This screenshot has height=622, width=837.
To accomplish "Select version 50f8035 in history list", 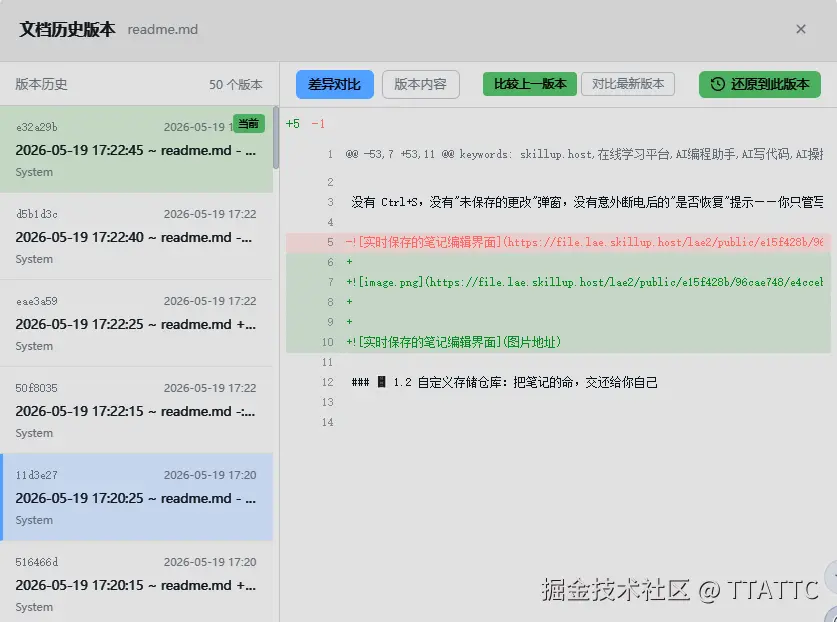I will coord(137,410).
